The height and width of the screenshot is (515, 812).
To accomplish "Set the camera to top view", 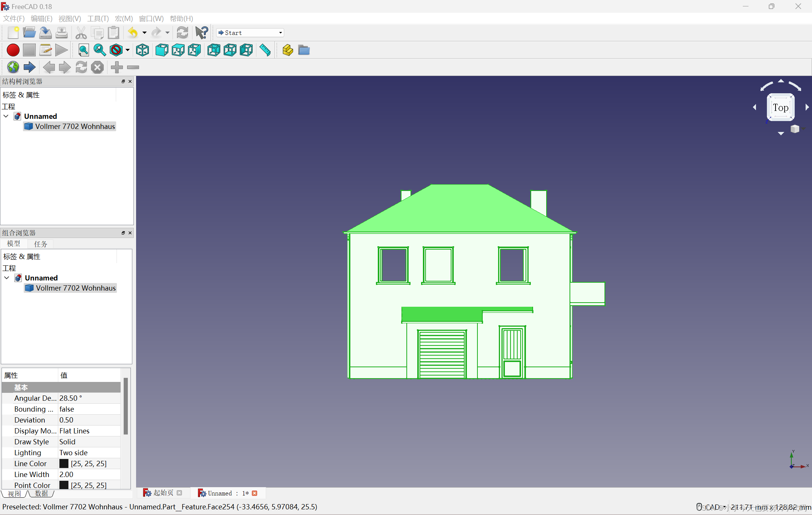I will [178, 50].
